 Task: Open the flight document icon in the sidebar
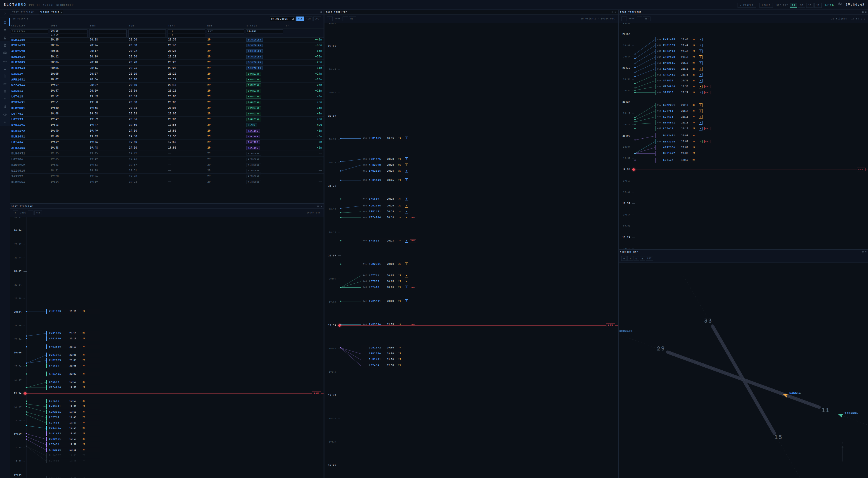click(5, 38)
